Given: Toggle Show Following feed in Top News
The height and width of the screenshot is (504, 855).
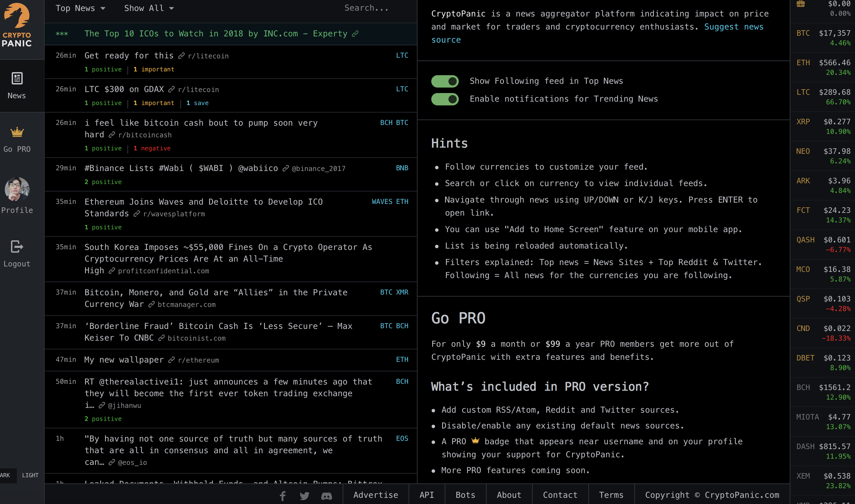Looking at the screenshot, I should (445, 81).
